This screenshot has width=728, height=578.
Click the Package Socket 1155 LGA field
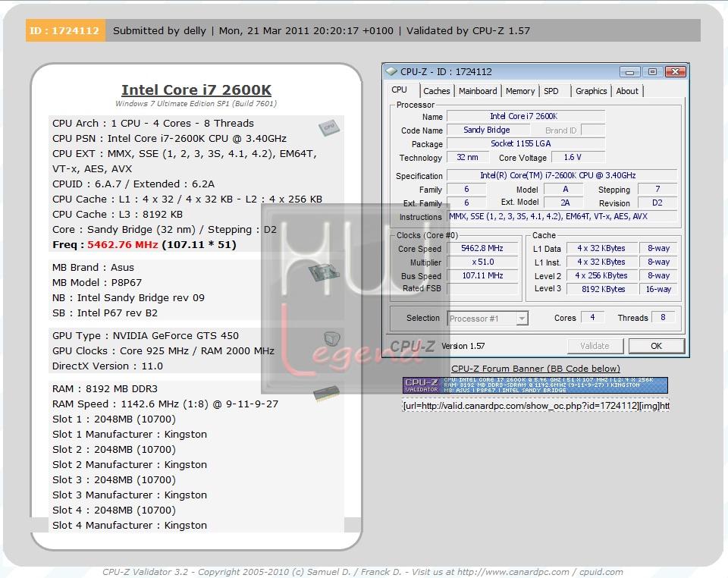click(x=525, y=143)
